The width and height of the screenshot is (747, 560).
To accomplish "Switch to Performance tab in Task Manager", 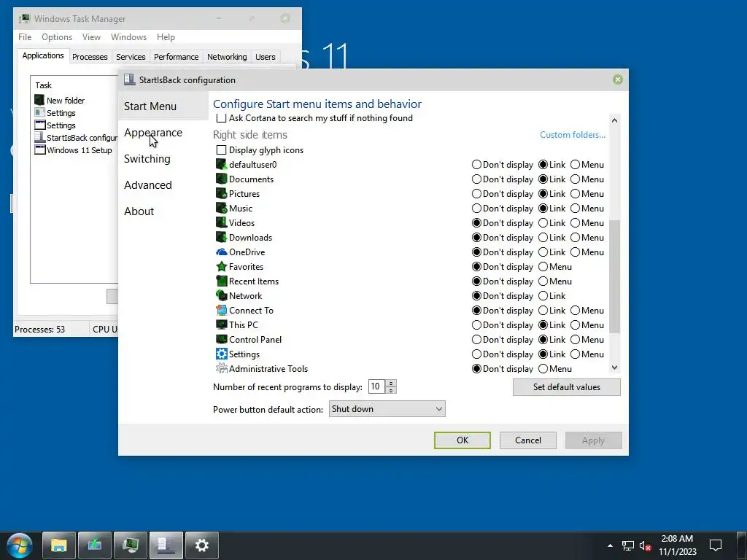I will tap(176, 57).
